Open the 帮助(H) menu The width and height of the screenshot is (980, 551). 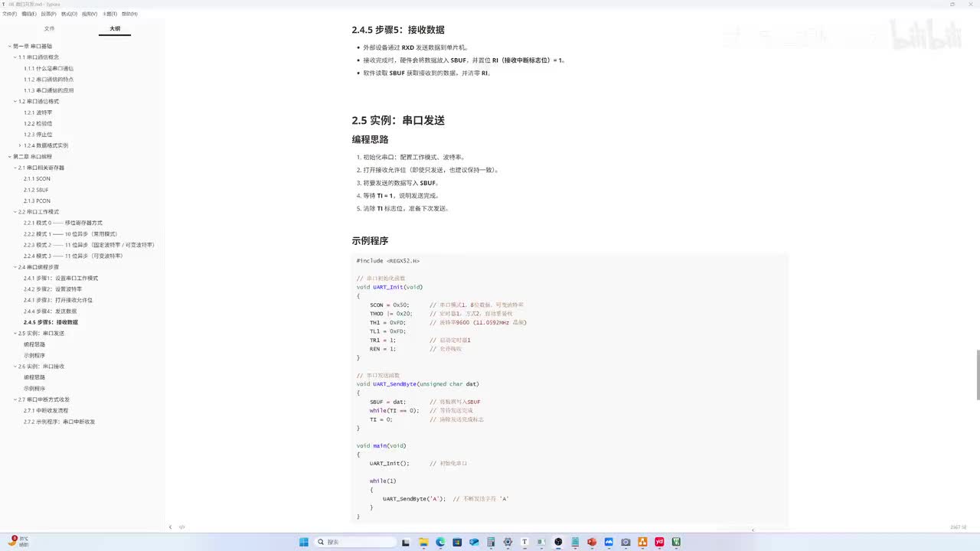[129, 14]
